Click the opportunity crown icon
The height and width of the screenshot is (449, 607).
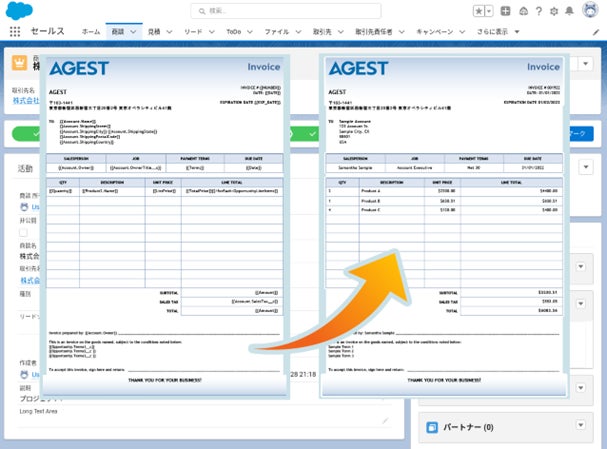pyautogui.click(x=19, y=63)
